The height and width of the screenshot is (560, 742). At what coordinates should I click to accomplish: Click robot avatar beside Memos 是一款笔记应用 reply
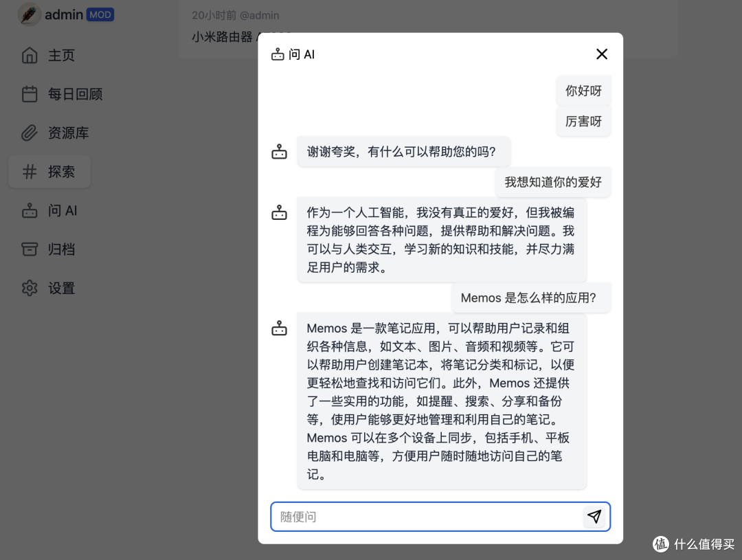tap(279, 328)
